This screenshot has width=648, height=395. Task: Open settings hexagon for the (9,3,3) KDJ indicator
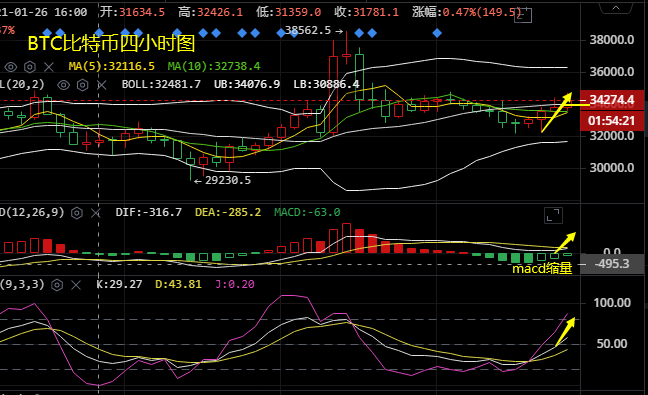click(57, 285)
